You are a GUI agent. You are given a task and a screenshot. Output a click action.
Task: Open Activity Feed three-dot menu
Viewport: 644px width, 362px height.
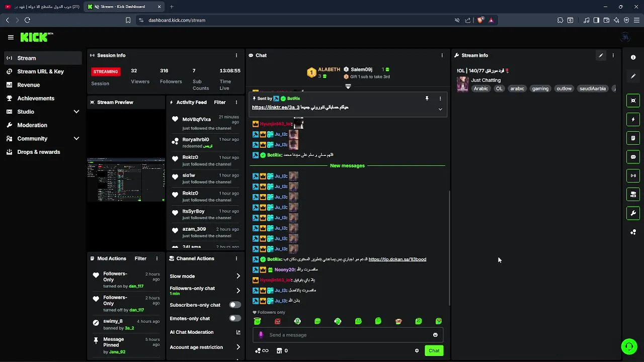click(236, 102)
